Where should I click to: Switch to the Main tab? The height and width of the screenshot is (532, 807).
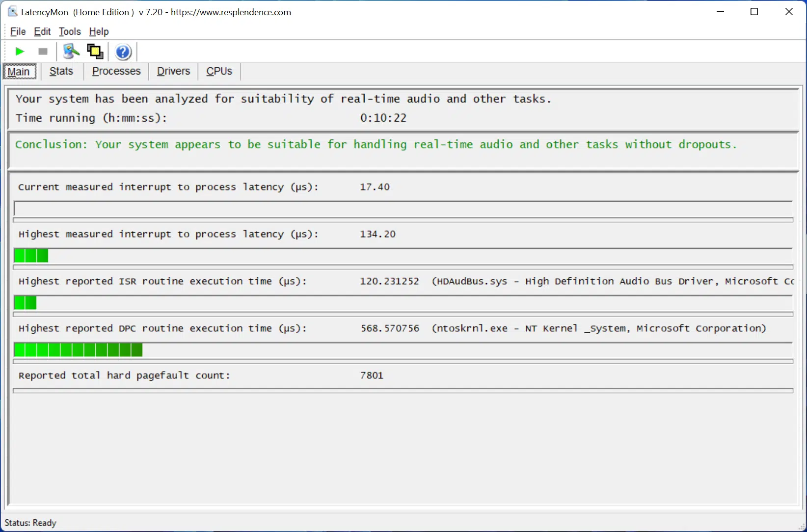point(19,72)
